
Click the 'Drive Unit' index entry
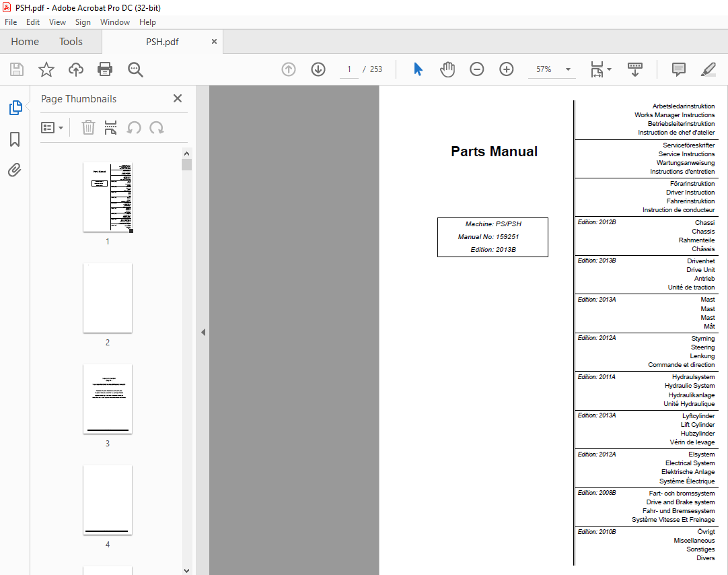[x=700, y=270]
